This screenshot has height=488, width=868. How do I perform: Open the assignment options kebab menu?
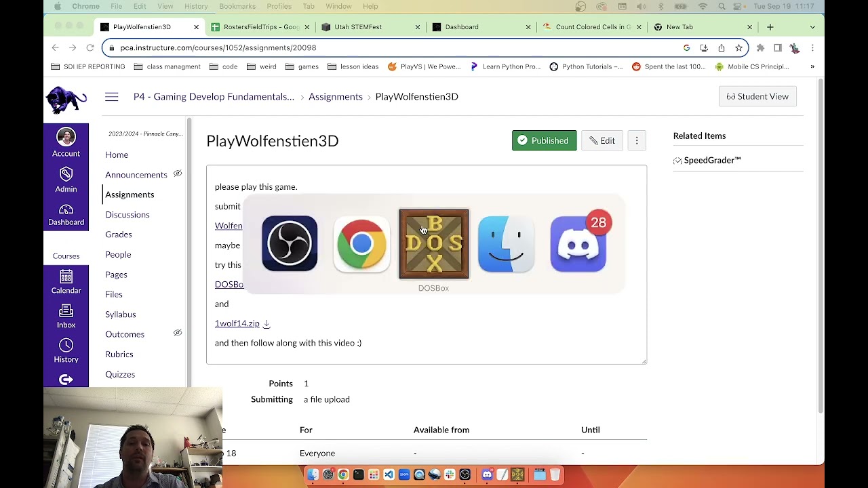point(637,140)
